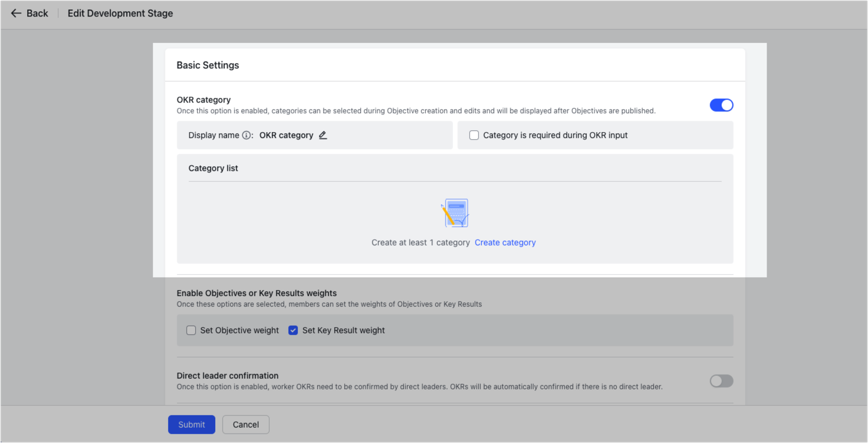Enable the Direct leader confirmation toggle

coord(721,381)
